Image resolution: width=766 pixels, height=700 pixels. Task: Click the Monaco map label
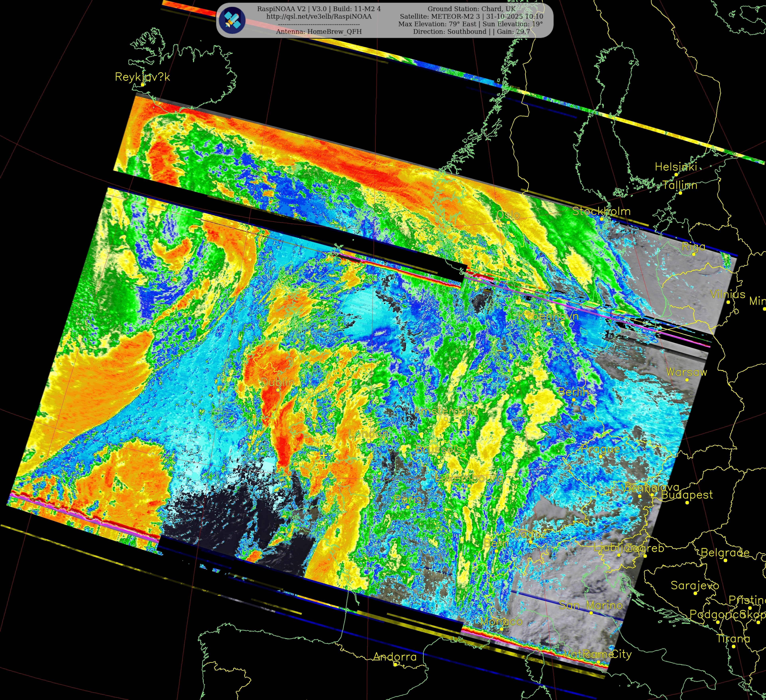(x=501, y=621)
